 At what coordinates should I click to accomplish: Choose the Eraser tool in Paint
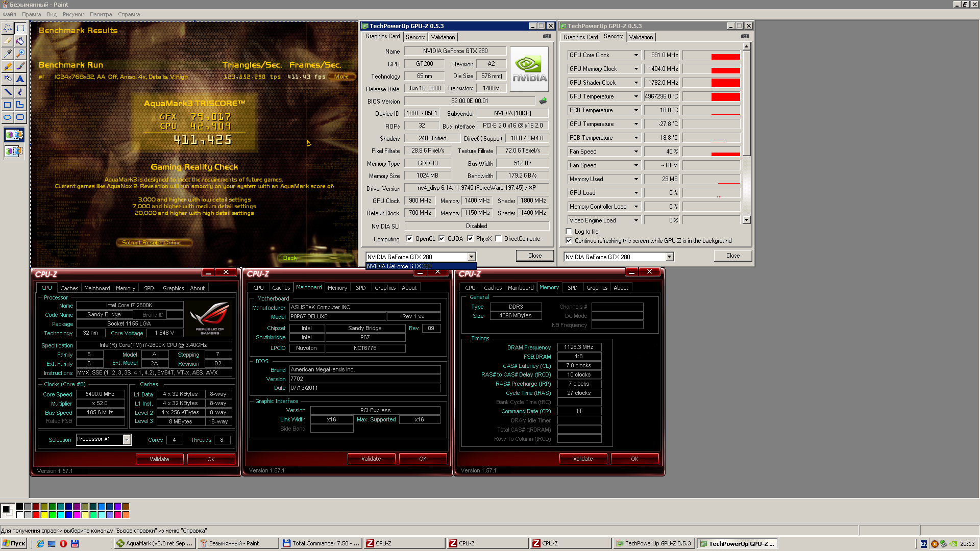click(x=8, y=40)
